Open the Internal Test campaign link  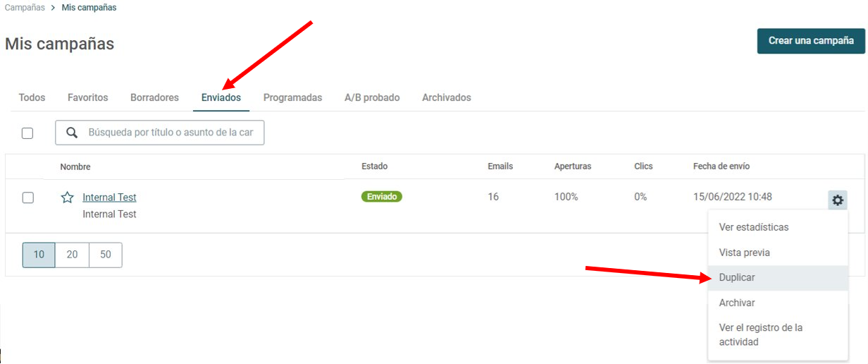pos(109,198)
